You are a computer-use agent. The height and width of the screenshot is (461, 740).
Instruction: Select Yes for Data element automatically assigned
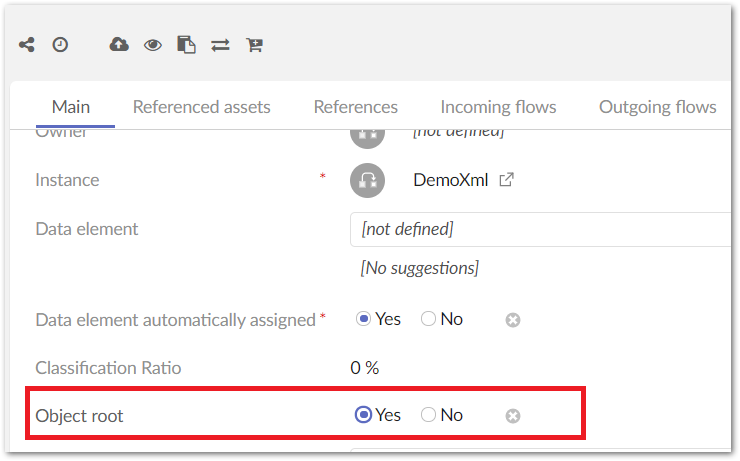point(364,319)
